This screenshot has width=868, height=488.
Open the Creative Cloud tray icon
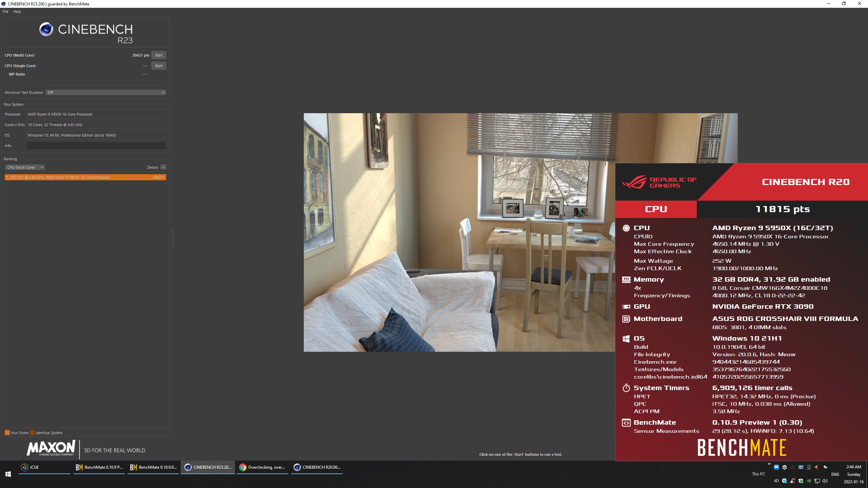coord(776,481)
